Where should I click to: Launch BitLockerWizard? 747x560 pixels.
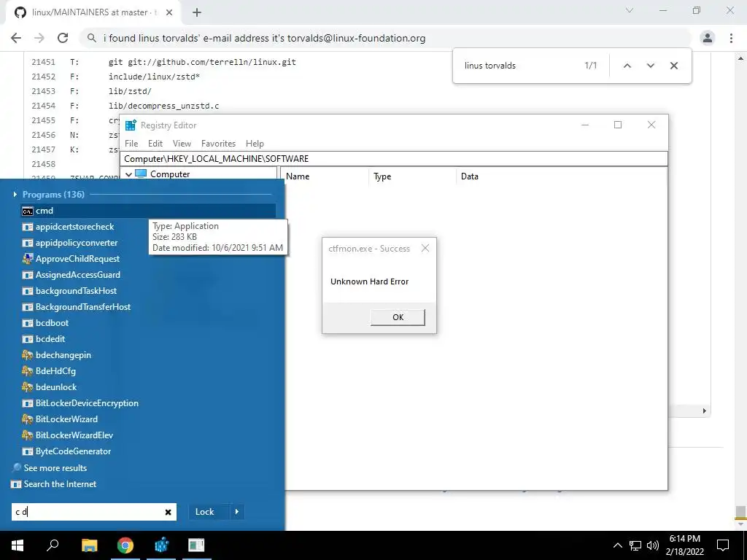click(60, 419)
